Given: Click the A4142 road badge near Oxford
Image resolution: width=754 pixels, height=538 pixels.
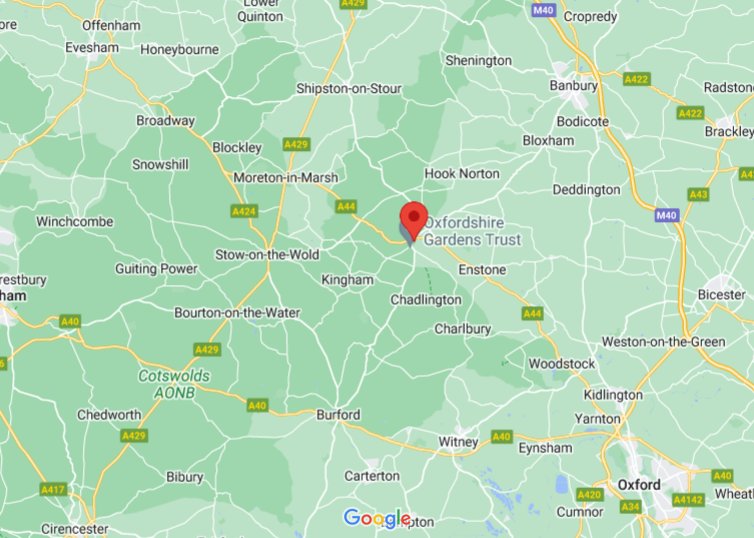Looking at the screenshot, I should [x=688, y=500].
